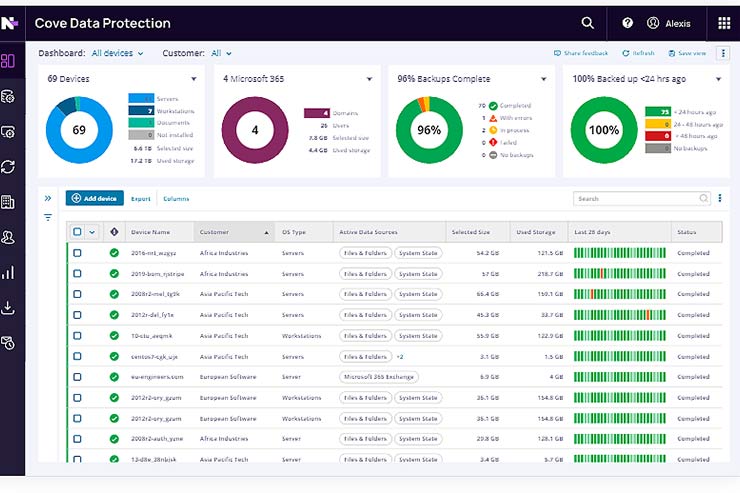Open the customers building icon in sidebar
The height and width of the screenshot is (493, 740).
[x=8, y=201]
